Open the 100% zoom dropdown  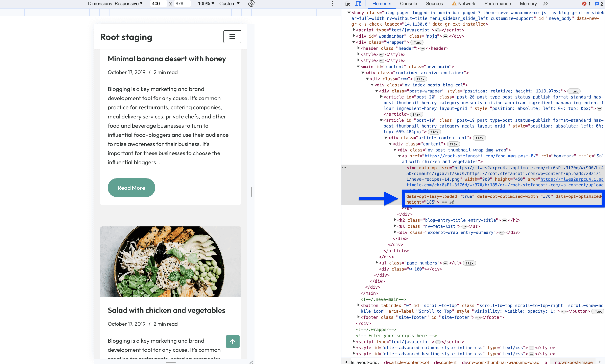(x=206, y=3)
